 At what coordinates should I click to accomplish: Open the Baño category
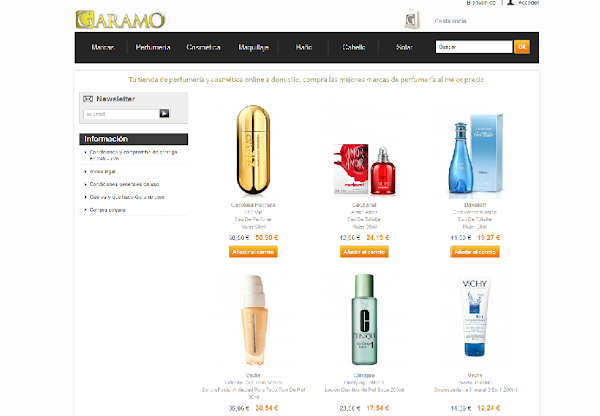point(304,47)
